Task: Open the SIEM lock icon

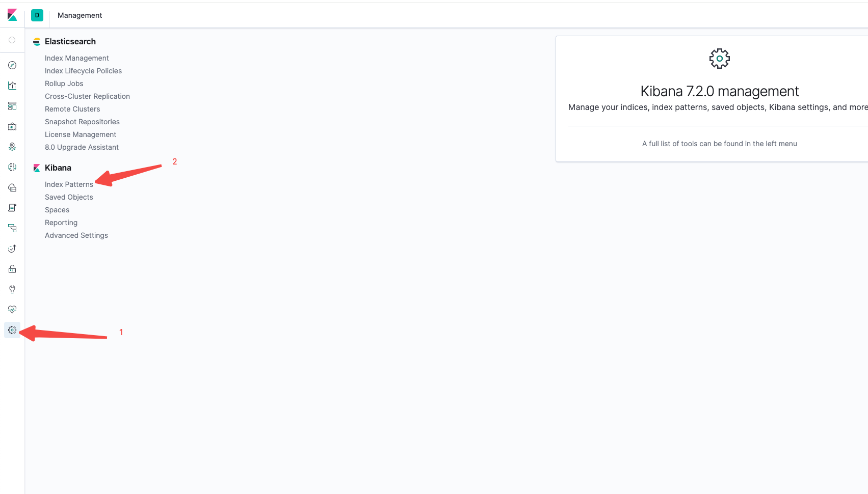Action: tap(12, 269)
